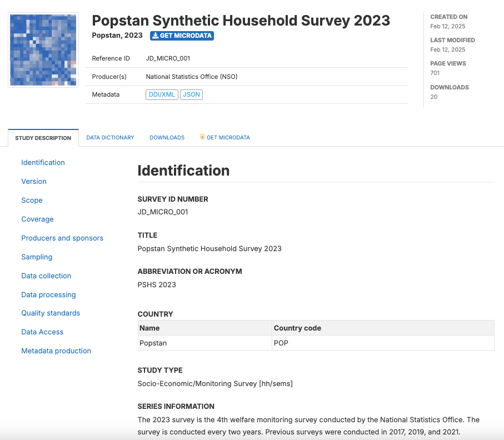Open the Data Access sidebar link
Screen dimensions: 504x440
[42, 332]
